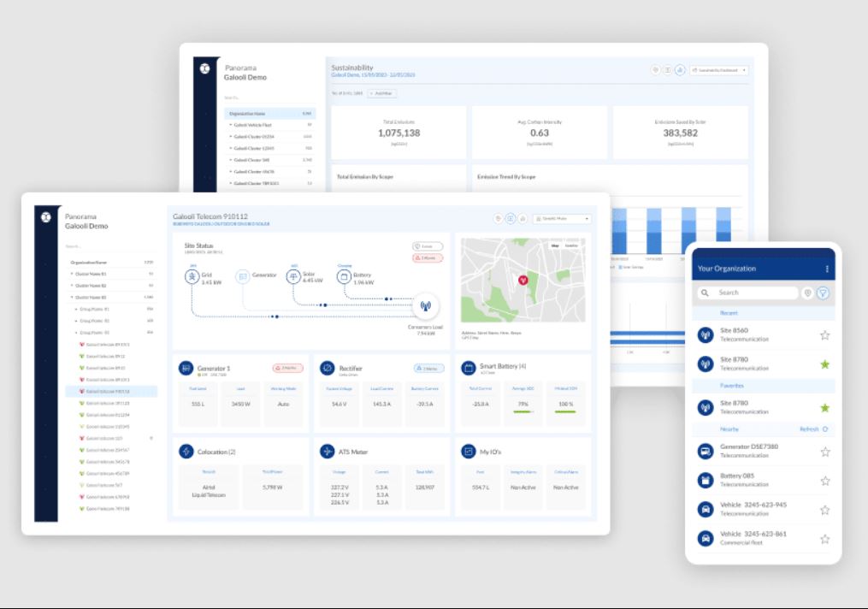Screen dimensions: 868x609
Task: Click the Solar source icon
Action: (x=293, y=275)
